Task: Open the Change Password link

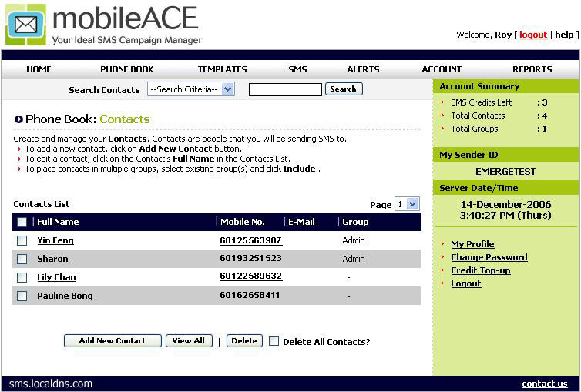Action: pyautogui.click(x=489, y=257)
